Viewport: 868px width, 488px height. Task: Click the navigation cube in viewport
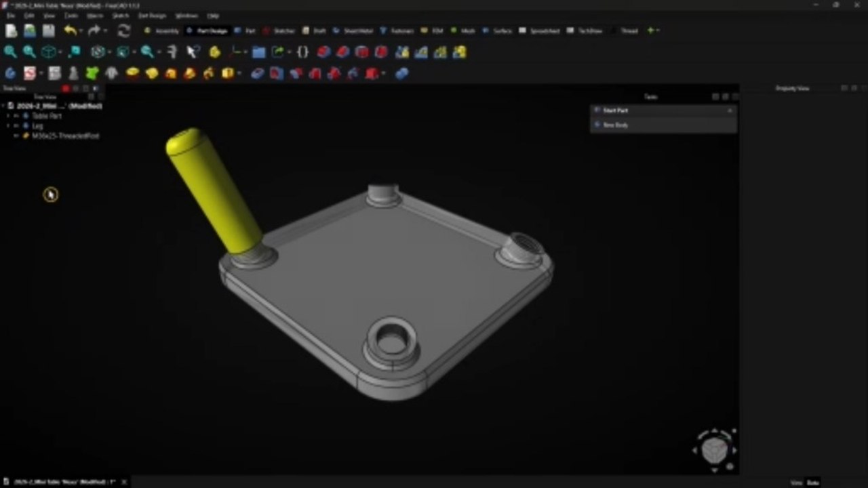pos(714,449)
